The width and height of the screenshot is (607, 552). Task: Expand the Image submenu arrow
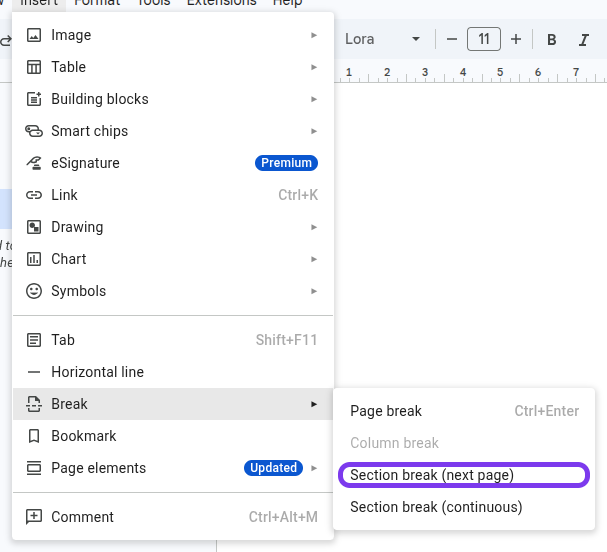(314, 35)
